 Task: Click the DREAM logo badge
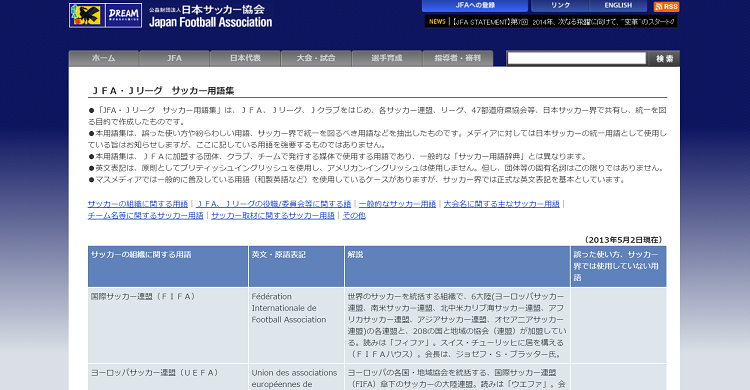point(123,15)
